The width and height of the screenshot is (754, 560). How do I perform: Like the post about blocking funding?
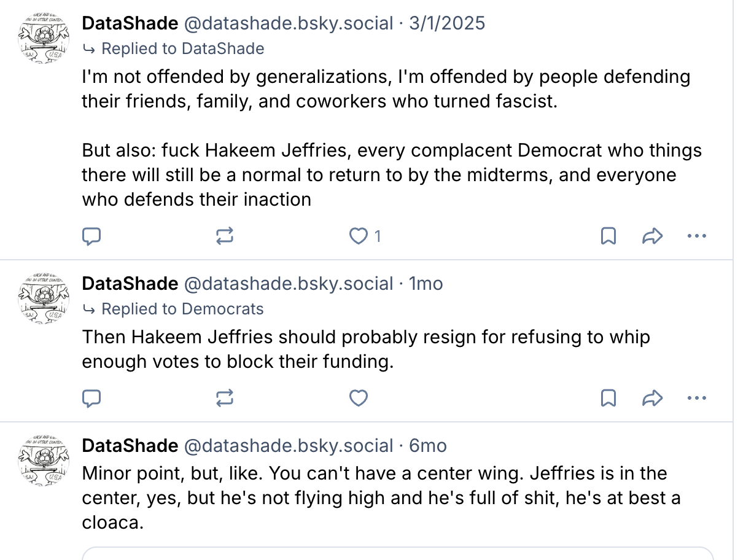[359, 399]
